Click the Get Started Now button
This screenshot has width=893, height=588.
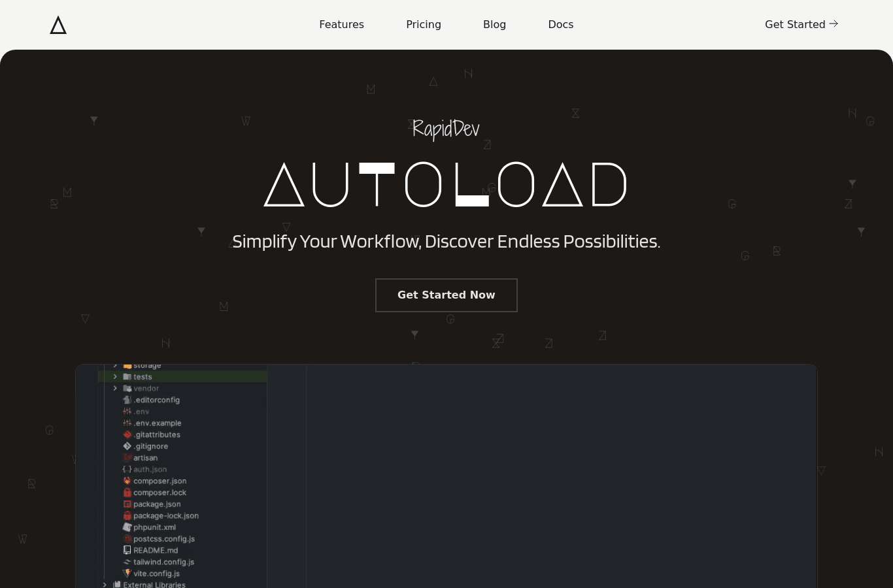point(446,295)
